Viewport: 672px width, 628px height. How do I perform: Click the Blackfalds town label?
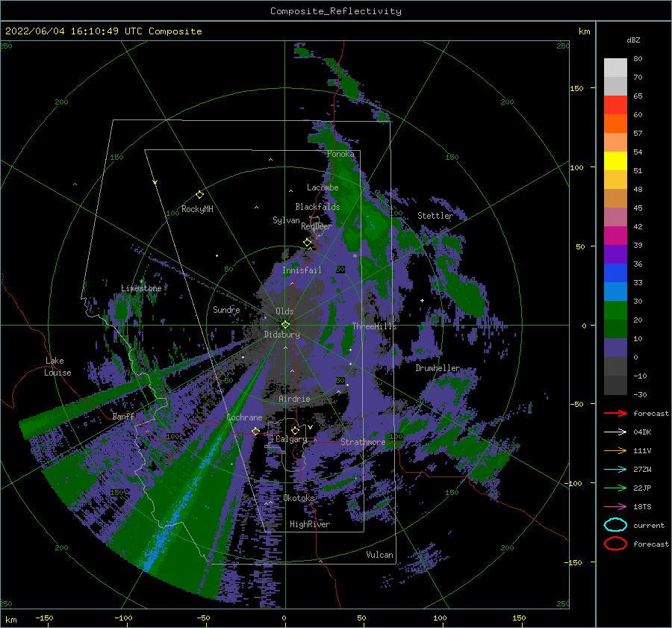(x=317, y=207)
